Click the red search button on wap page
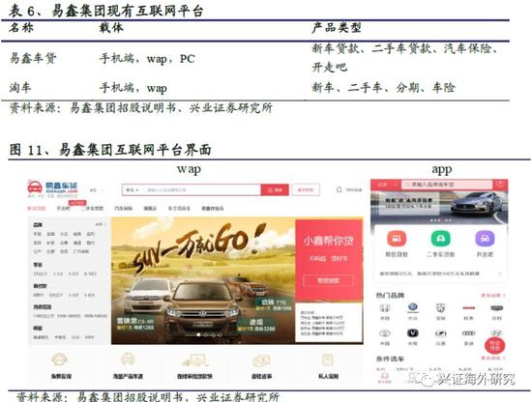532x402 pixels. click(x=275, y=190)
